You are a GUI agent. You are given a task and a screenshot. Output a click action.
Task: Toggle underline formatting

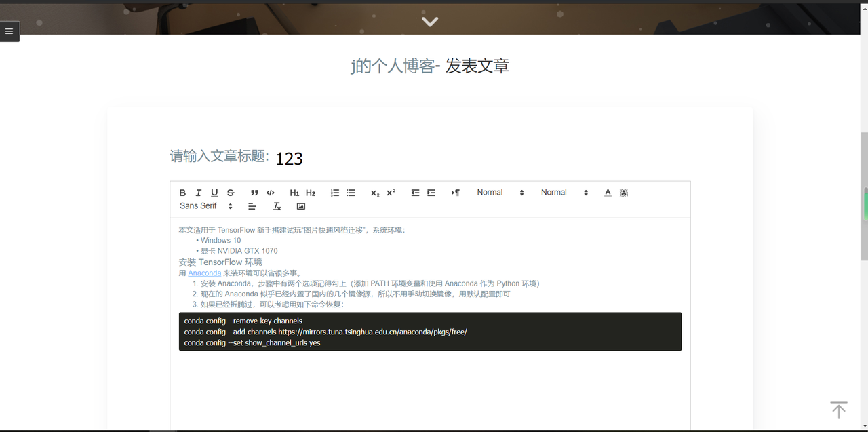pos(214,192)
